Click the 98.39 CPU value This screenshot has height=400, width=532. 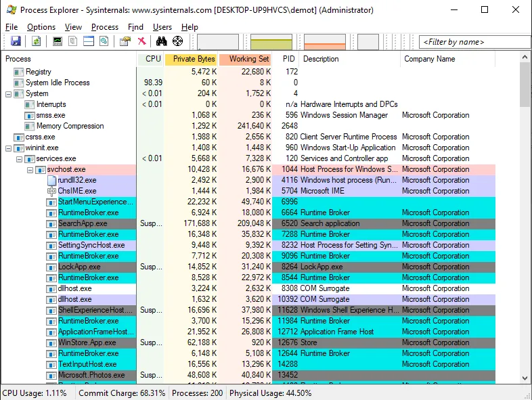point(153,83)
